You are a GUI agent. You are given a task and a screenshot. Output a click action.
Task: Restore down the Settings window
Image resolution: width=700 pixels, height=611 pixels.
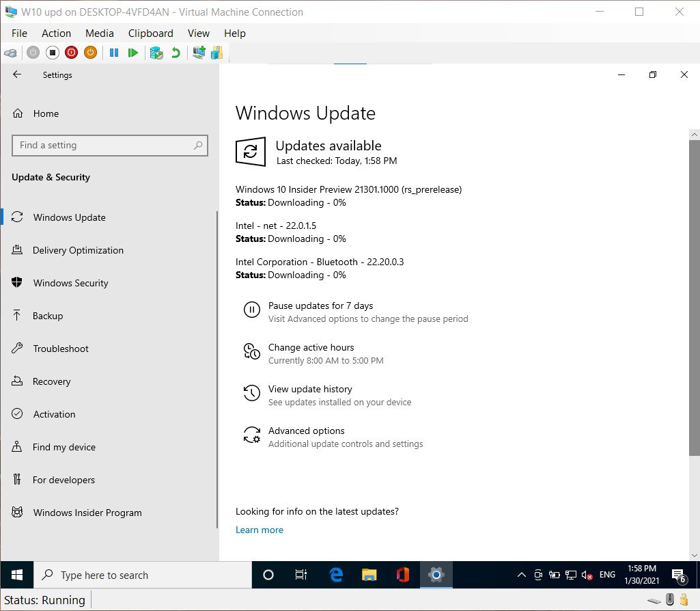[653, 74]
